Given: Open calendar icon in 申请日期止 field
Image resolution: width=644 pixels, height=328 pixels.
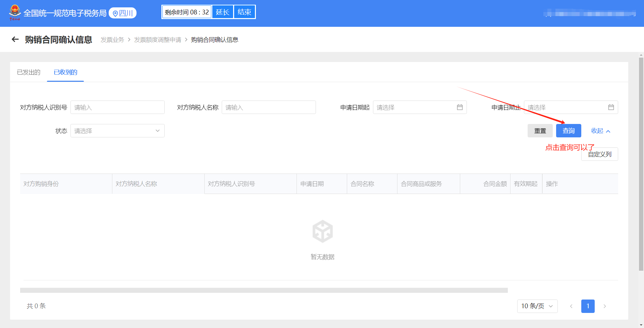Looking at the screenshot, I should coord(611,107).
